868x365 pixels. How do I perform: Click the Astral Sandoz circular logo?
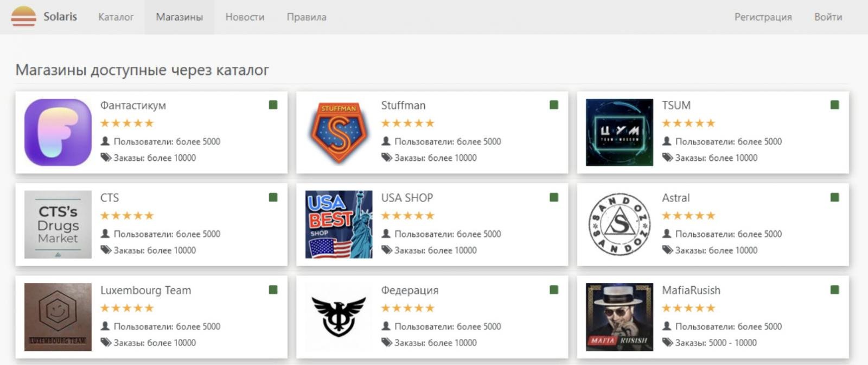coord(620,224)
